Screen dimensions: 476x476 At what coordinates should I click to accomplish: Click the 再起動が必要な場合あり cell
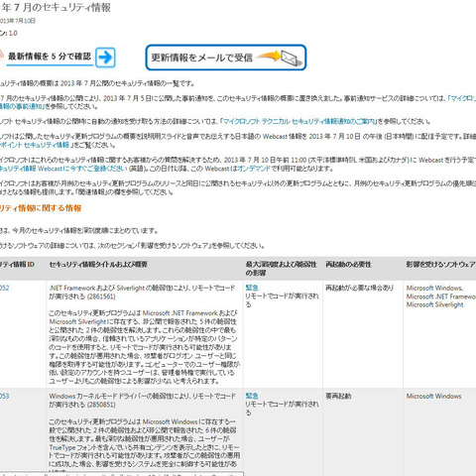click(360, 288)
